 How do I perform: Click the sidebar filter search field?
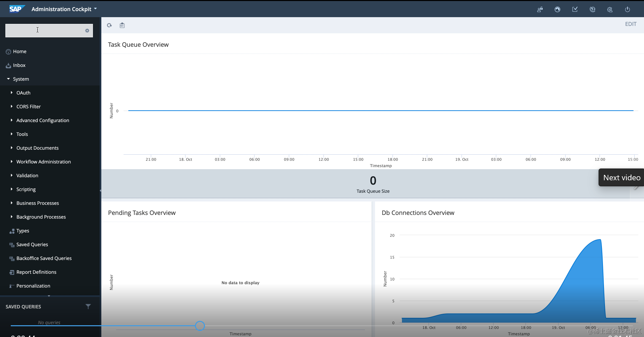[x=49, y=31]
